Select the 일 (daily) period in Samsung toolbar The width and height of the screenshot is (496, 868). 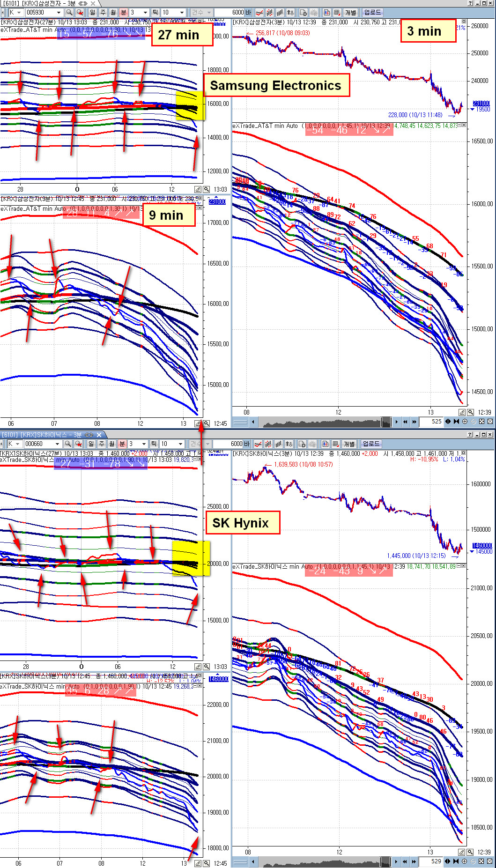click(x=92, y=12)
